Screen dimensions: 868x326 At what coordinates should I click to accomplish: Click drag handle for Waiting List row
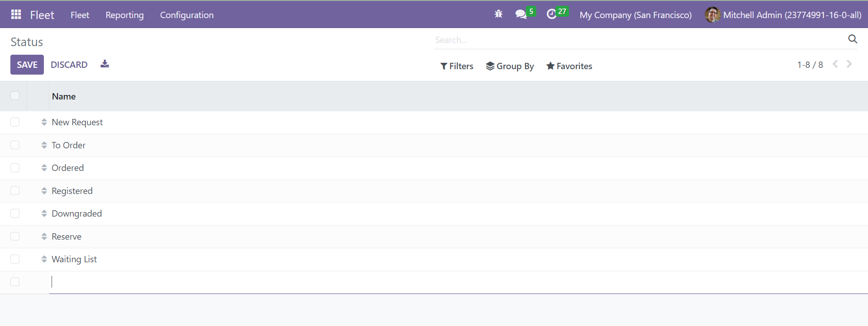pos(44,259)
